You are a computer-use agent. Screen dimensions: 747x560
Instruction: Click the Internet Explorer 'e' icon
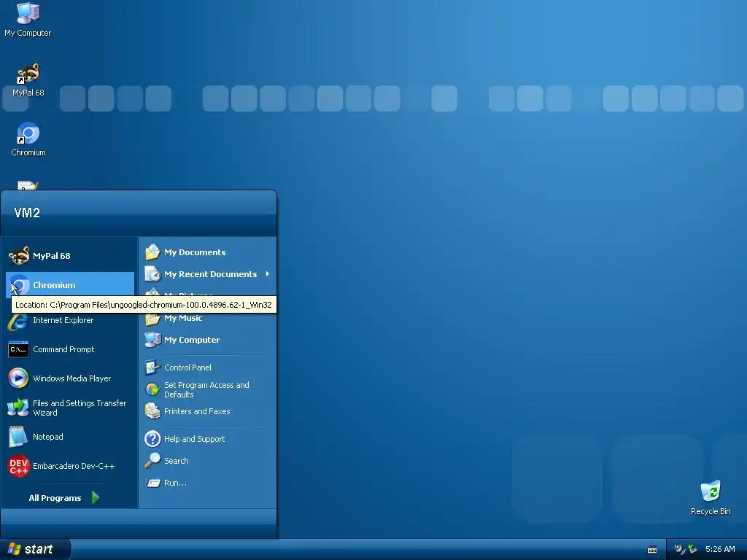click(18, 322)
